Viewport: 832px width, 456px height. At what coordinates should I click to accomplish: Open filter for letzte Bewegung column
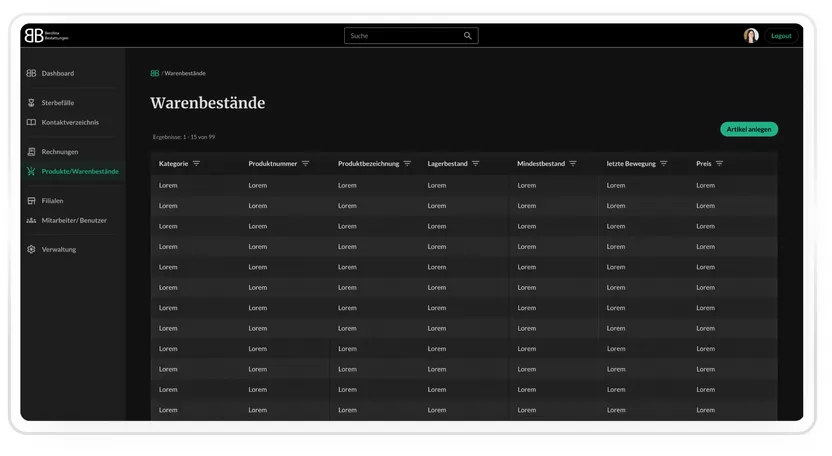click(x=664, y=164)
